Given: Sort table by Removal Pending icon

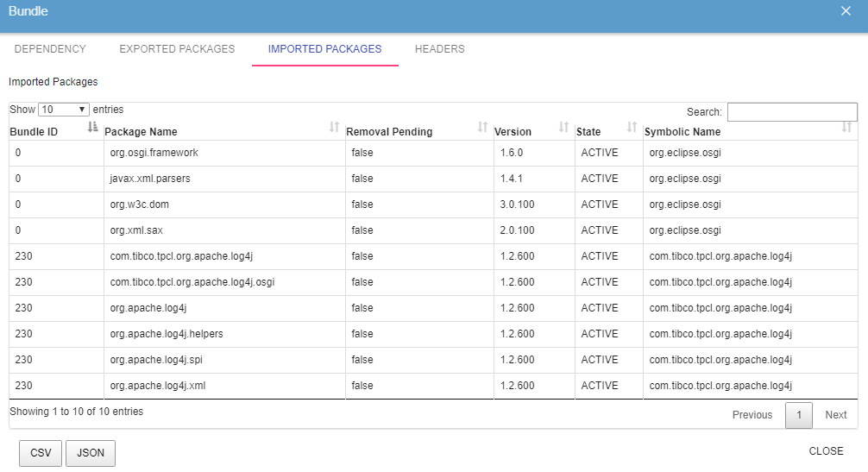Looking at the screenshot, I should [482, 128].
